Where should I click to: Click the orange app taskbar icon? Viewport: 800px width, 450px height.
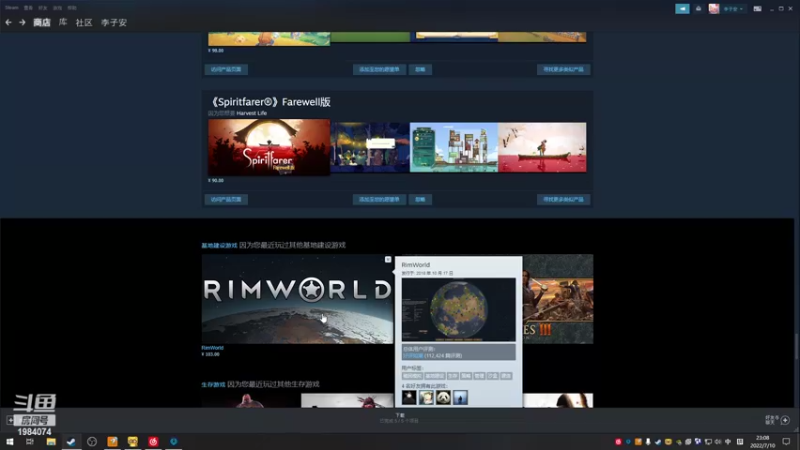click(112, 442)
